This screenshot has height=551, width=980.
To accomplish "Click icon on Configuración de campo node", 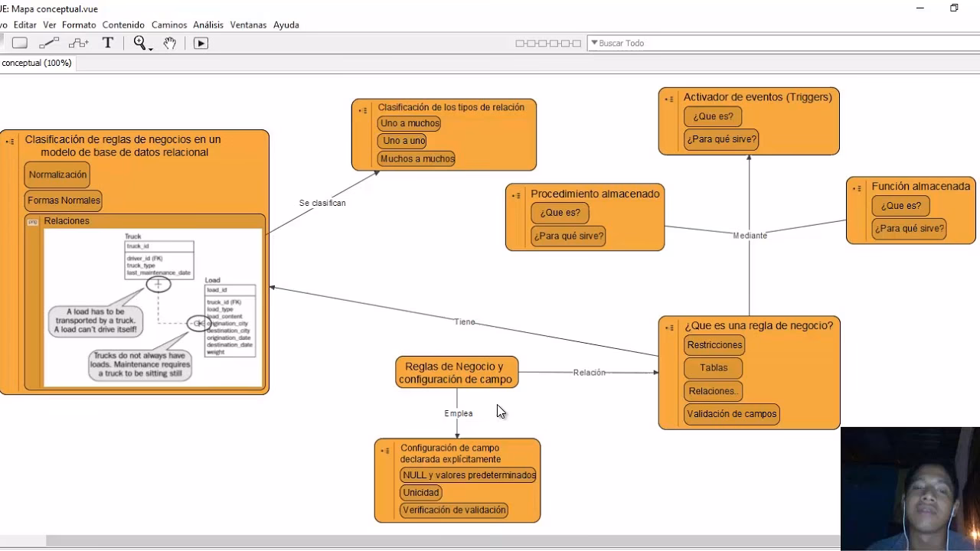I will [386, 450].
